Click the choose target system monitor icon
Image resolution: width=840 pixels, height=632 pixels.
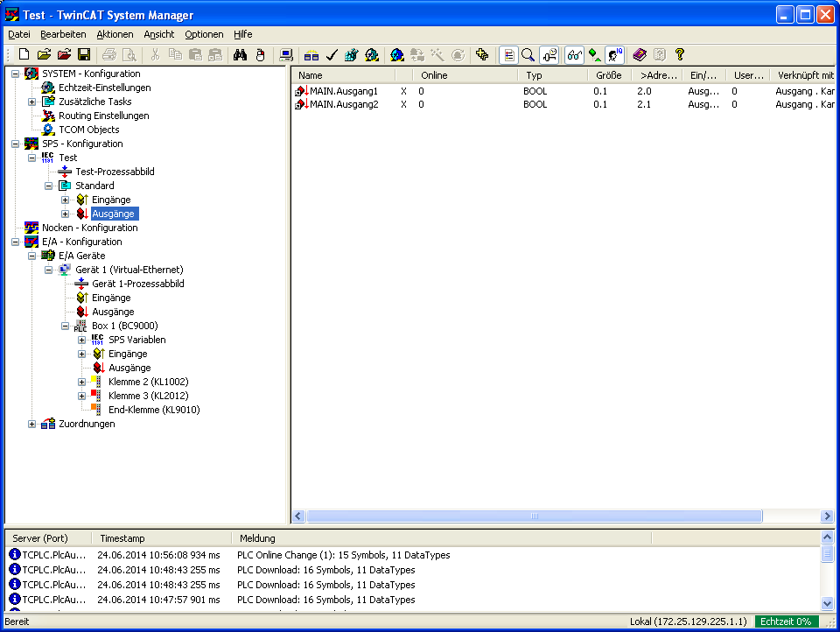[x=286, y=54]
